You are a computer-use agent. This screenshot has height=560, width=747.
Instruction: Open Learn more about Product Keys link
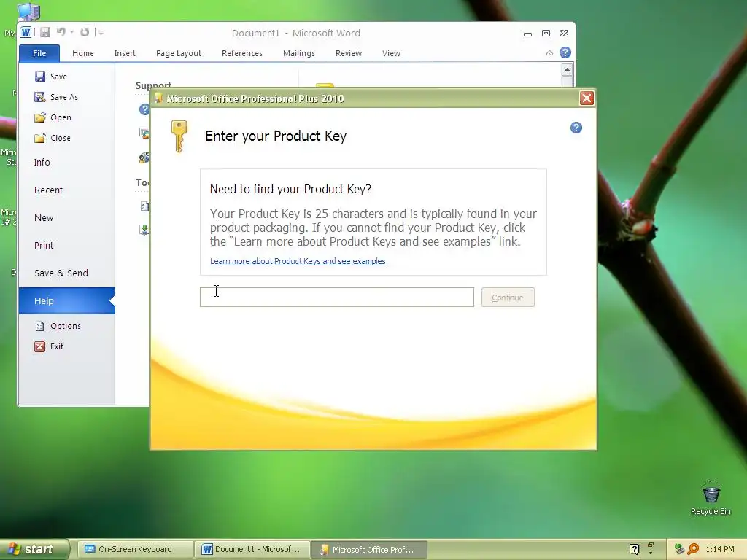click(298, 261)
